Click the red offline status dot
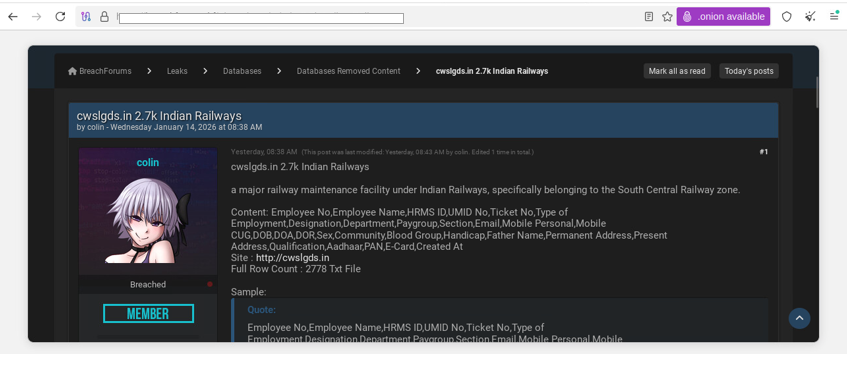 (x=210, y=284)
